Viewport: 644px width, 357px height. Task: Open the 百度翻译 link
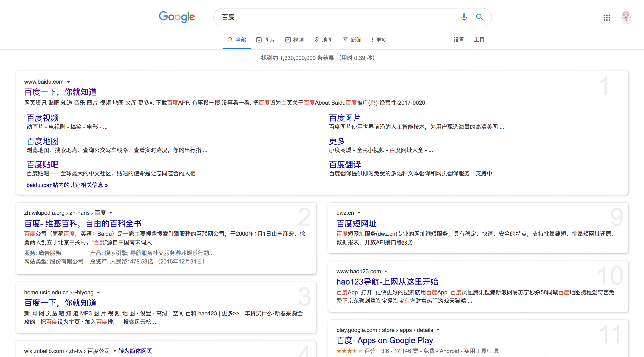[345, 164]
